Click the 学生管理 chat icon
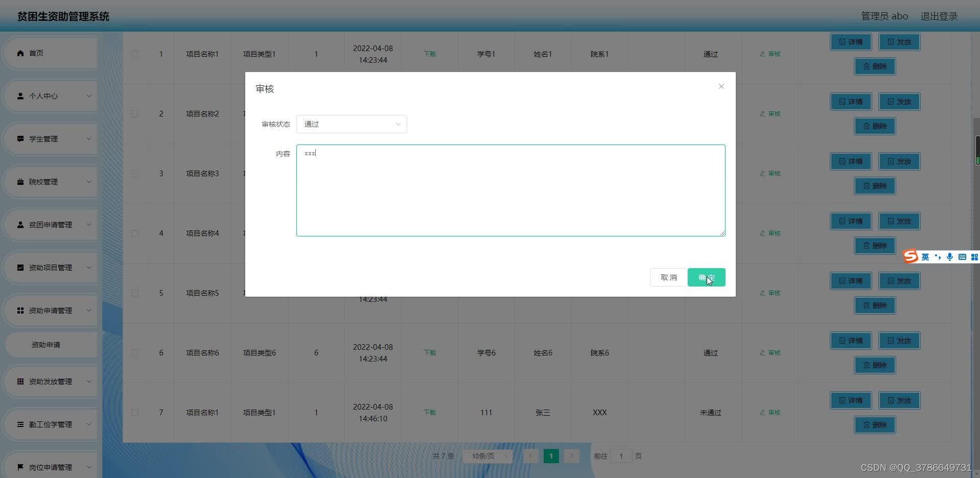Screen dimensions: 980x478 pos(20,139)
